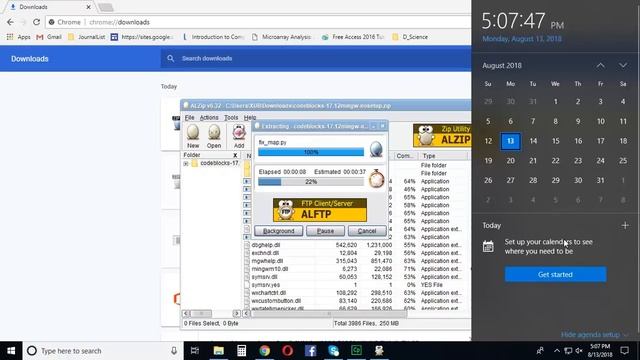Select mgwhelp.dll in the file list
Viewport: 640px width, 360px height.
[267, 261]
